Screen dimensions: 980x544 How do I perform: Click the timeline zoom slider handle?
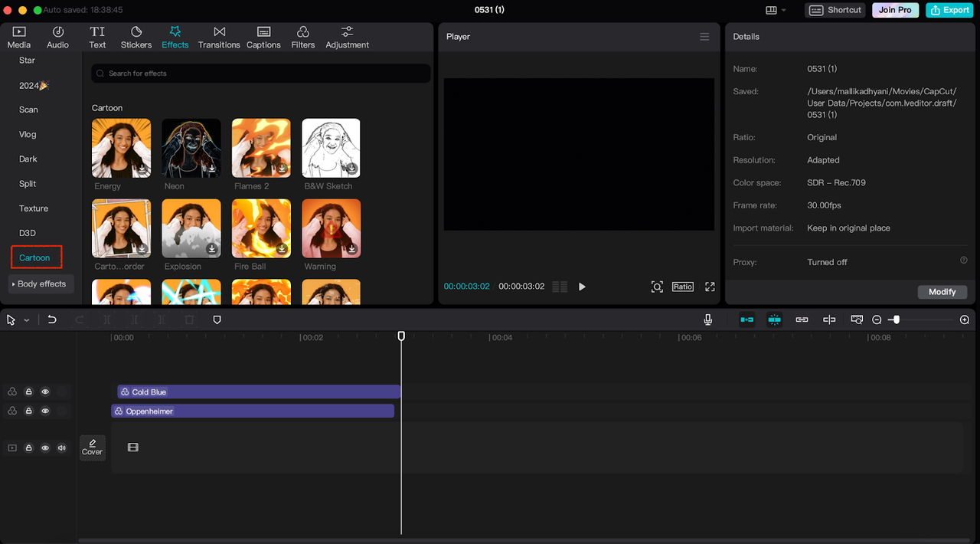(x=896, y=320)
